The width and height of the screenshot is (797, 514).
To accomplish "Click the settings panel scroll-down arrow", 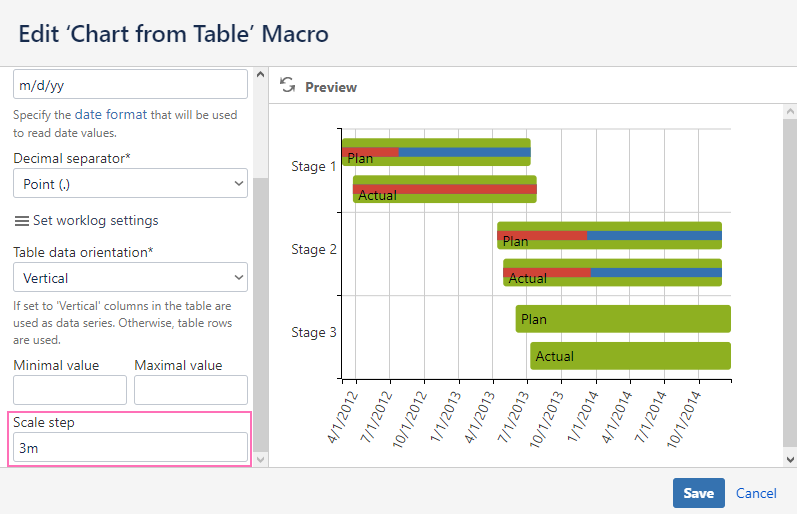I will coord(261,460).
